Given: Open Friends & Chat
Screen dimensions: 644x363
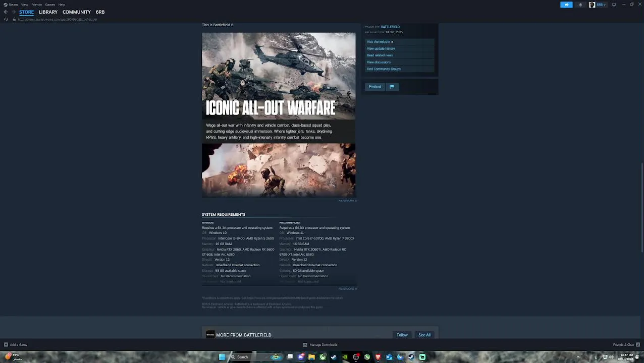Looking at the screenshot, I should click(626, 345).
